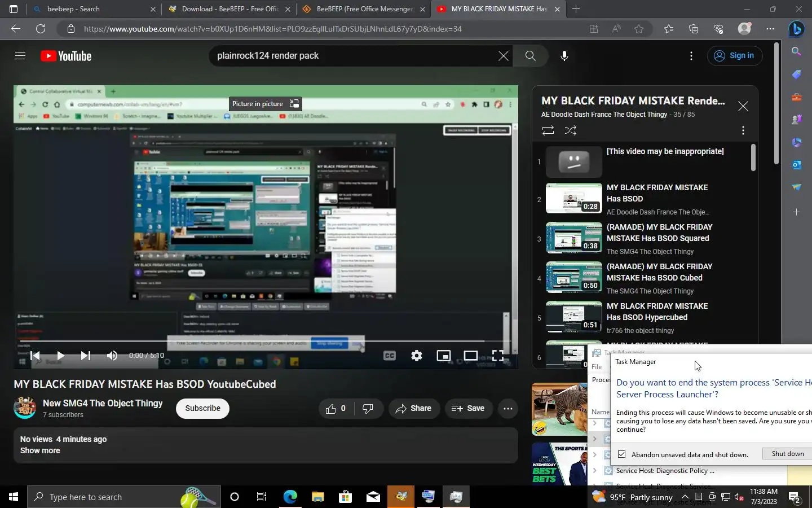Show hidden system tray icons
The height and width of the screenshot is (508, 812).
coord(685,497)
